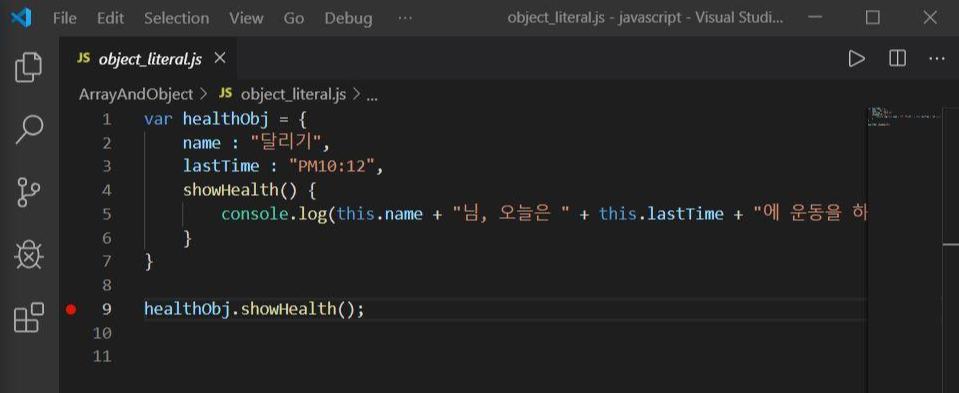Click line number 4 in gutter
The image size is (959, 393).
coord(107,190)
